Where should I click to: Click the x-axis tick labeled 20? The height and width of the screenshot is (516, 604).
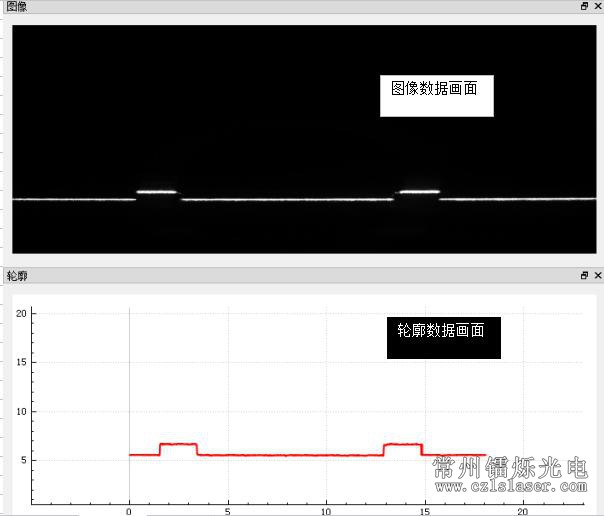tap(522, 510)
